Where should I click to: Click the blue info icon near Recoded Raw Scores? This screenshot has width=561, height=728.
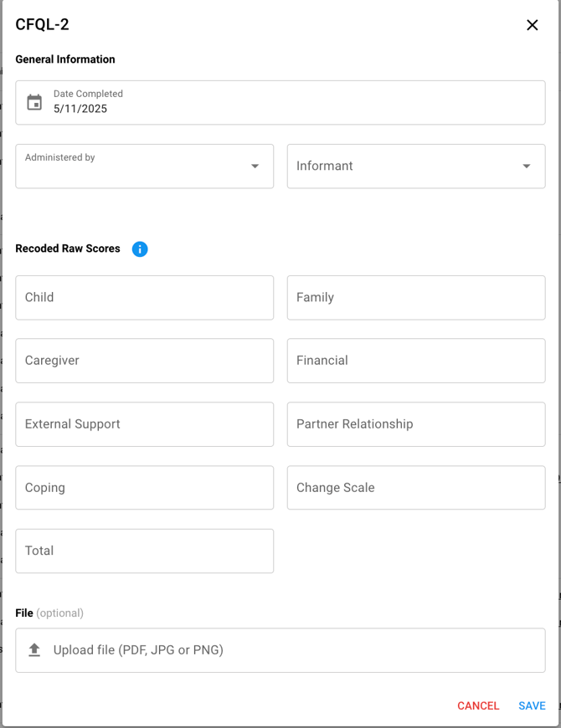click(x=140, y=249)
